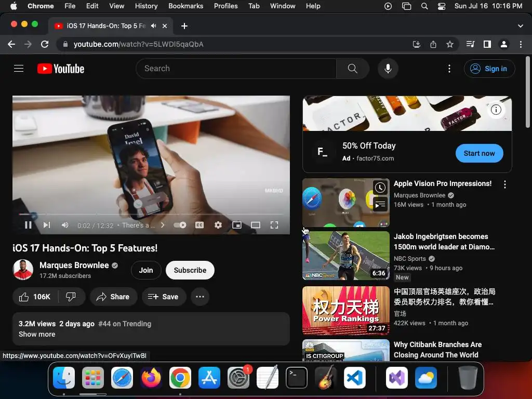Open the Power Rankings video thumbnail

click(345, 311)
